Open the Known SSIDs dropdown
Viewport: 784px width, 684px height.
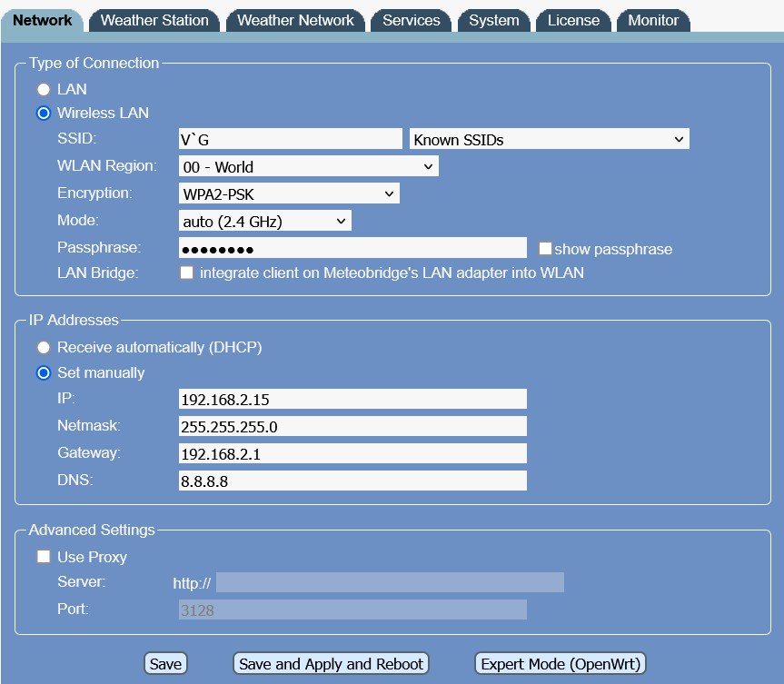[x=549, y=140]
